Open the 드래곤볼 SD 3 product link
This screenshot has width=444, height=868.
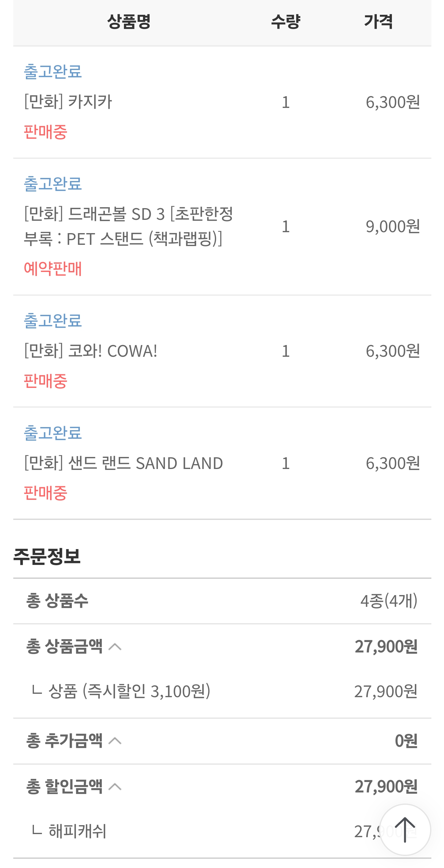(x=128, y=226)
